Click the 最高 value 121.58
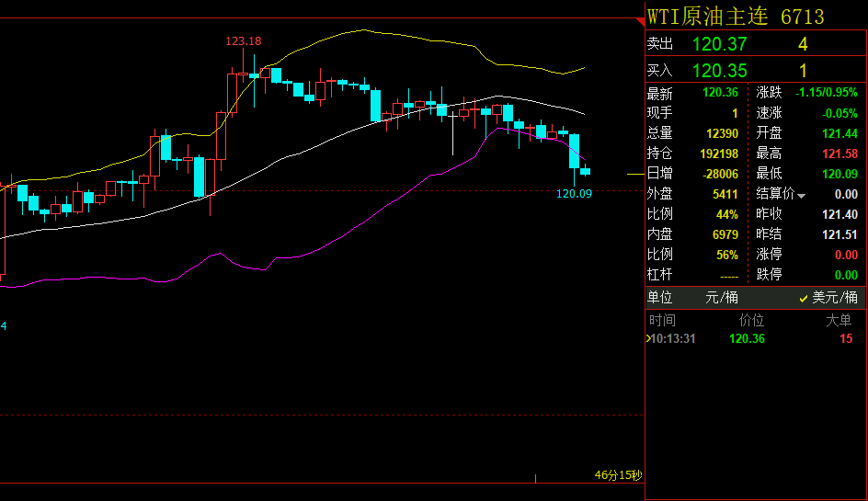 (839, 154)
